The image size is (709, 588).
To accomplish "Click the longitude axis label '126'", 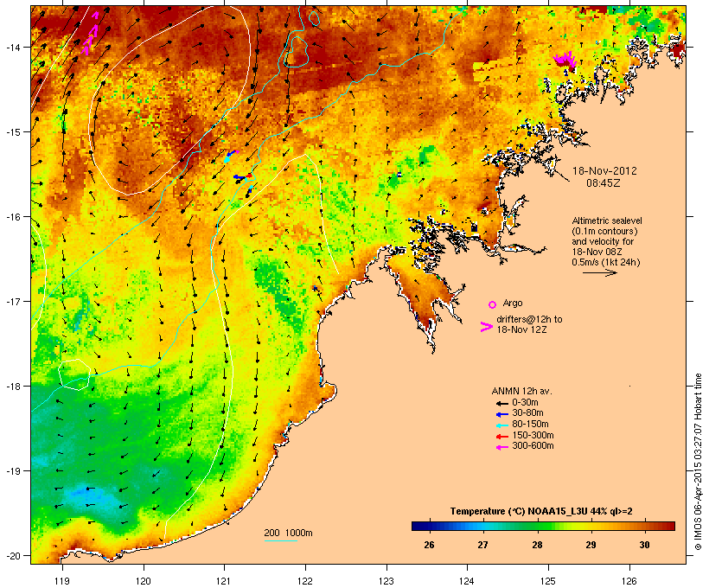I will click(x=629, y=581).
